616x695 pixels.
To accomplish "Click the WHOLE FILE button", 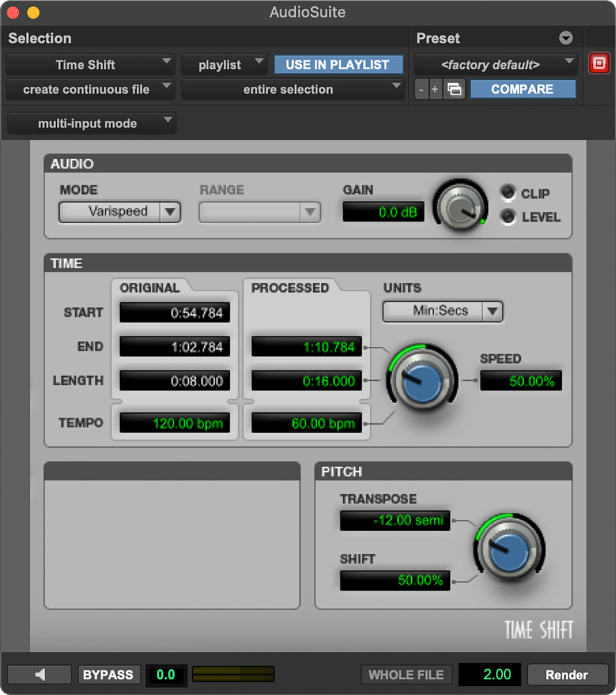I will point(406,674).
